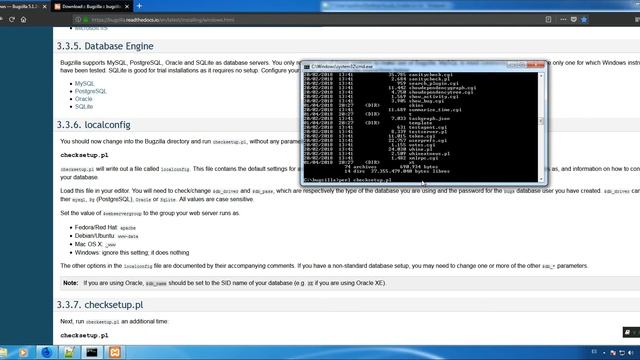Click the cmd window scrollbar thumb
The image size is (640, 360).
pos(541,121)
